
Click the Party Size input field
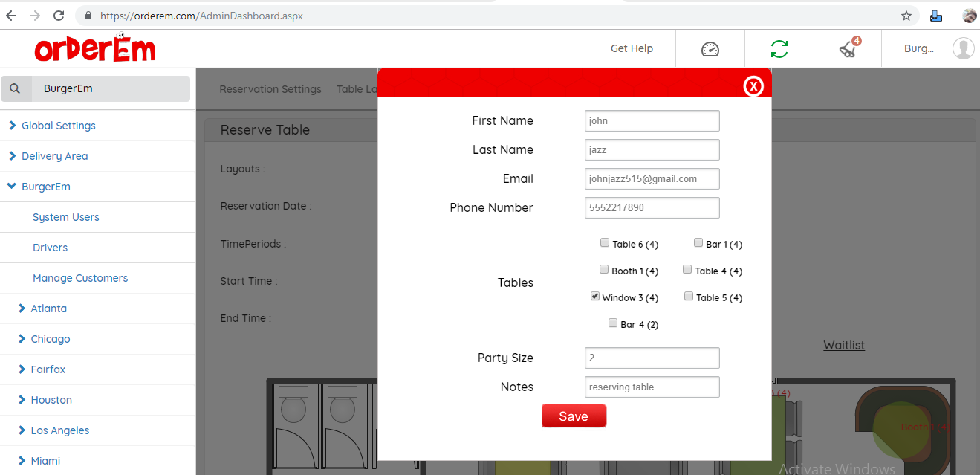click(x=652, y=358)
